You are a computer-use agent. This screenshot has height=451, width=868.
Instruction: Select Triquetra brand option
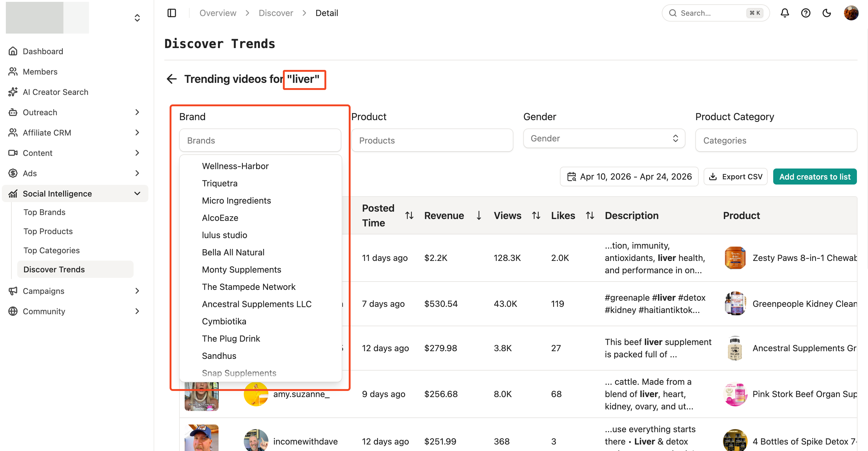click(x=220, y=183)
